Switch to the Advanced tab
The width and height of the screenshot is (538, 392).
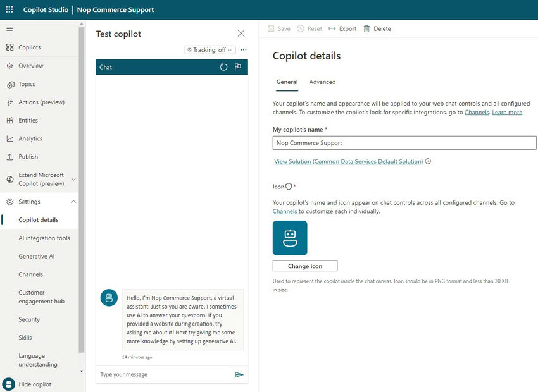click(x=322, y=82)
